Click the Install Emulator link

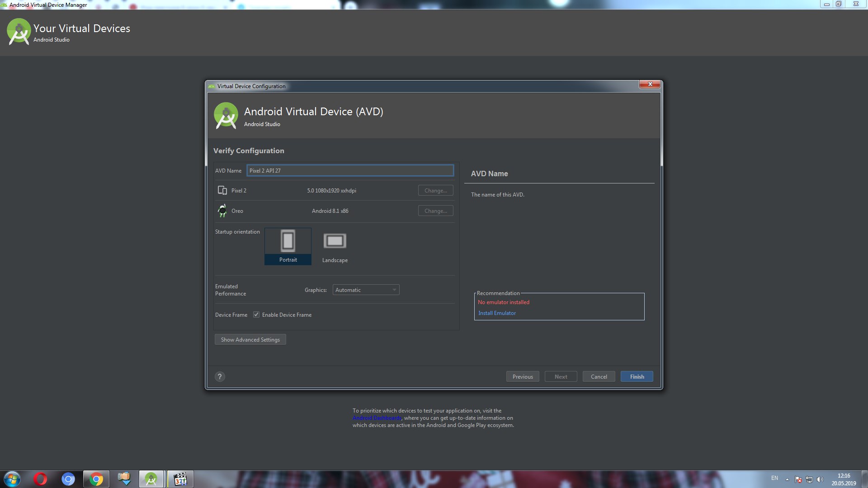tap(497, 313)
